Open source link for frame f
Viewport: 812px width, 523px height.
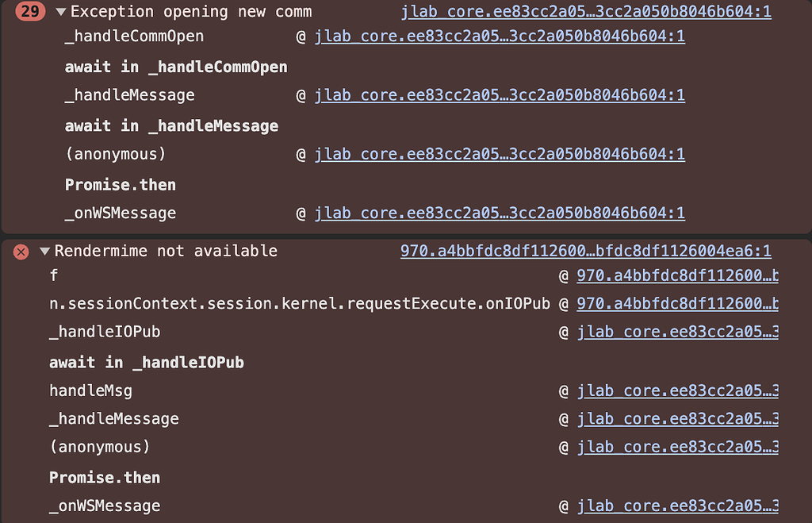tap(678, 275)
